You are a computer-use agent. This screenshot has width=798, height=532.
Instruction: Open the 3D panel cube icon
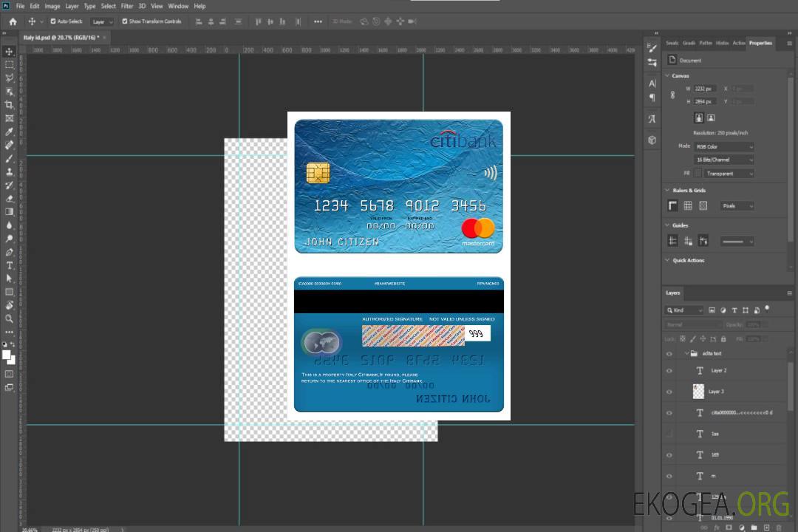coord(652,140)
